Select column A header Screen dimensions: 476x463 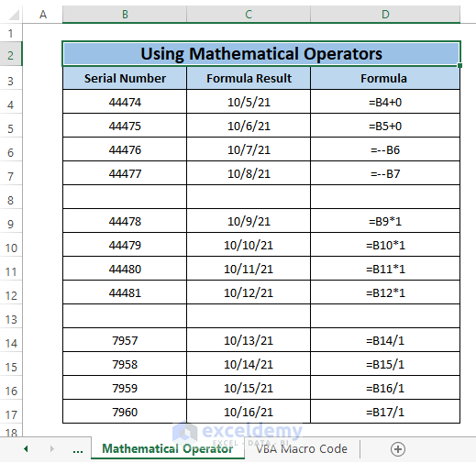point(43,15)
